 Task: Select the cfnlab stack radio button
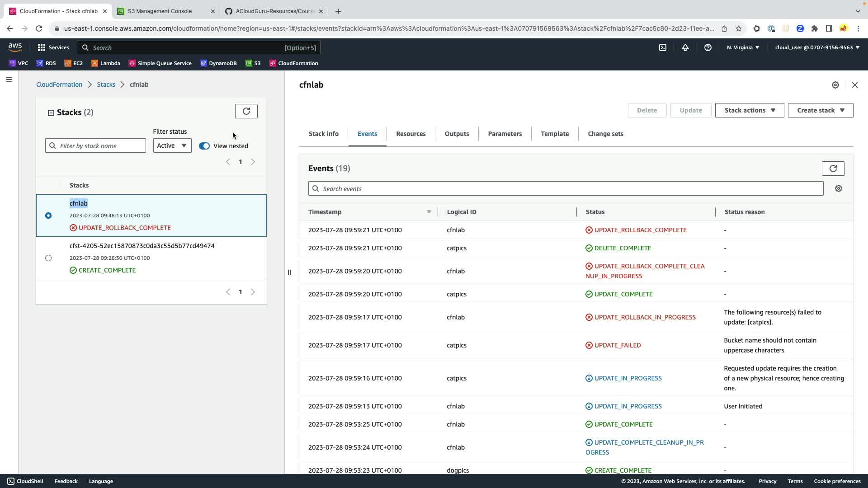pos(48,216)
